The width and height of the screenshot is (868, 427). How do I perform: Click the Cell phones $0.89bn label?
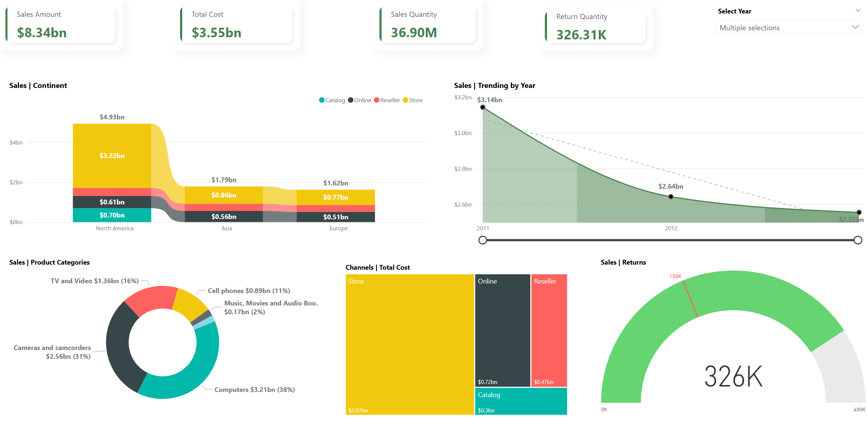[x=248, y=291]
